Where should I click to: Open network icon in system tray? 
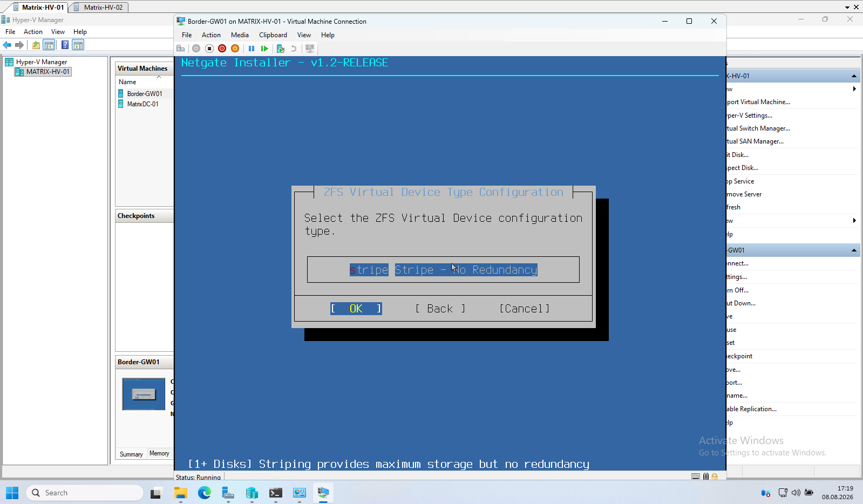pyautogui.click(x=783, y=493)
